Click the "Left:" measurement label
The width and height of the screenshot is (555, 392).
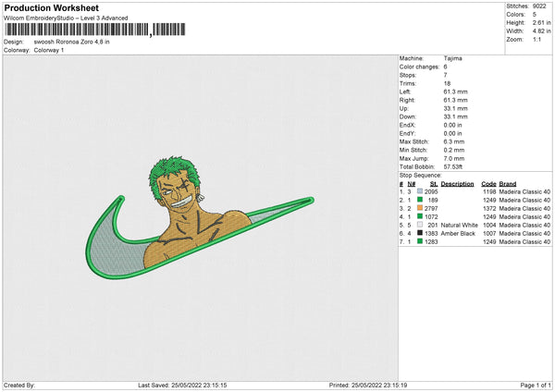tap(405, 92)
